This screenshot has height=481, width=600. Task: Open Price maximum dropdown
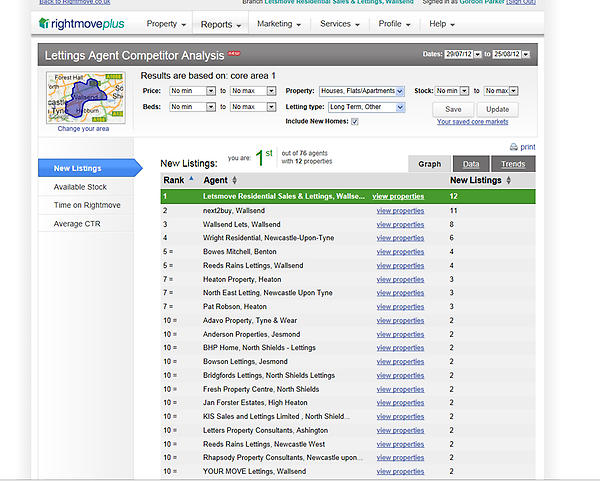(x=271, y=91)
